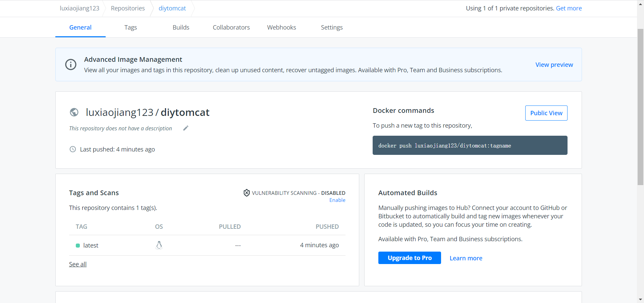Click the docker push command box
Image resolution: width=644 pixels, height=303 pixels.
[470, 145]
